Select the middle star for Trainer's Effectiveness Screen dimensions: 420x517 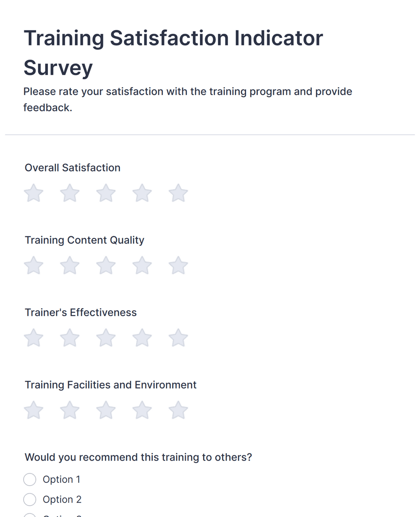(x=106, y=338)
